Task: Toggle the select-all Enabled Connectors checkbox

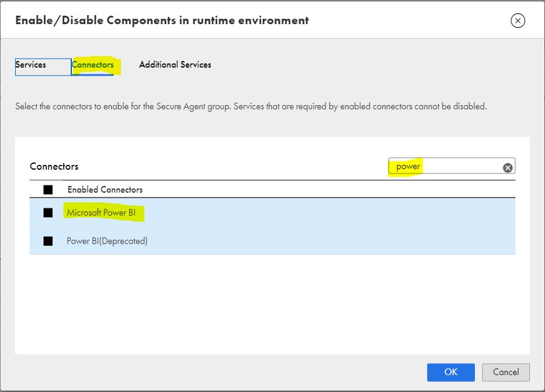Action: (48, 190)
